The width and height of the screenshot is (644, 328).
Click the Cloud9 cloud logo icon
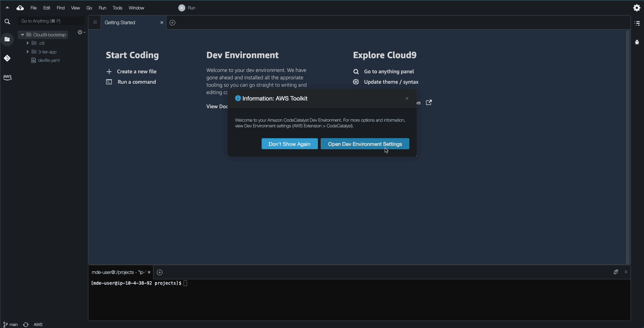click(20, 8)
